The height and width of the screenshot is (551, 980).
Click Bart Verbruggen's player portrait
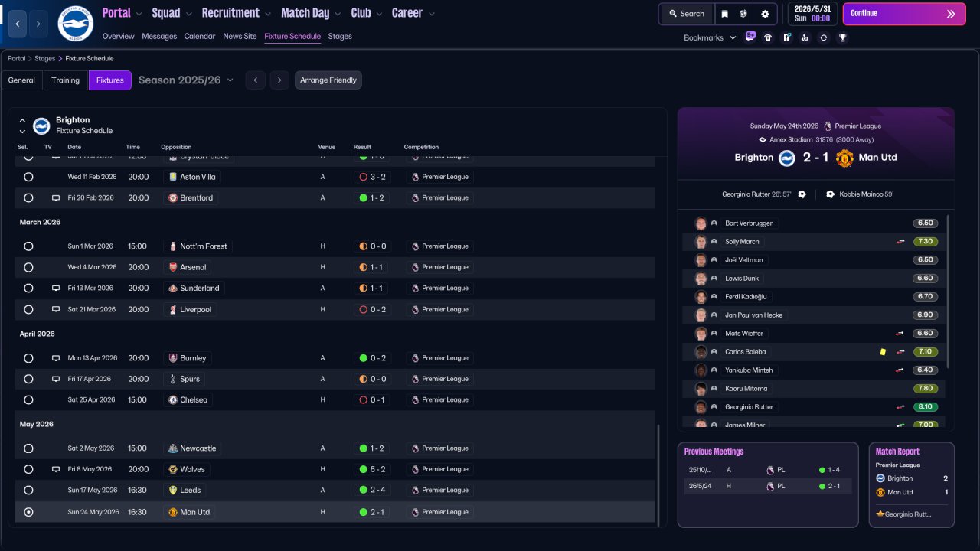701,223
